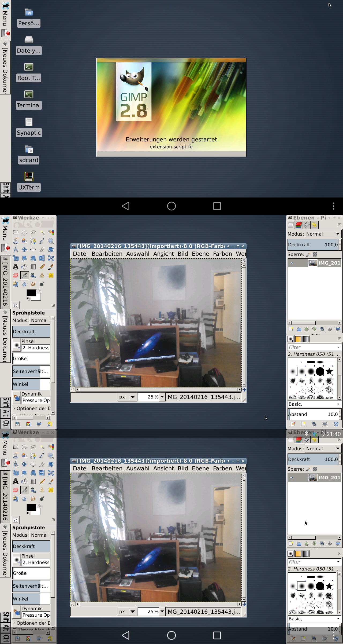The height and width of the screenshot is (644, 343).
Task: Open the Auswahl menu in middle screen image window
Action: 138,254
